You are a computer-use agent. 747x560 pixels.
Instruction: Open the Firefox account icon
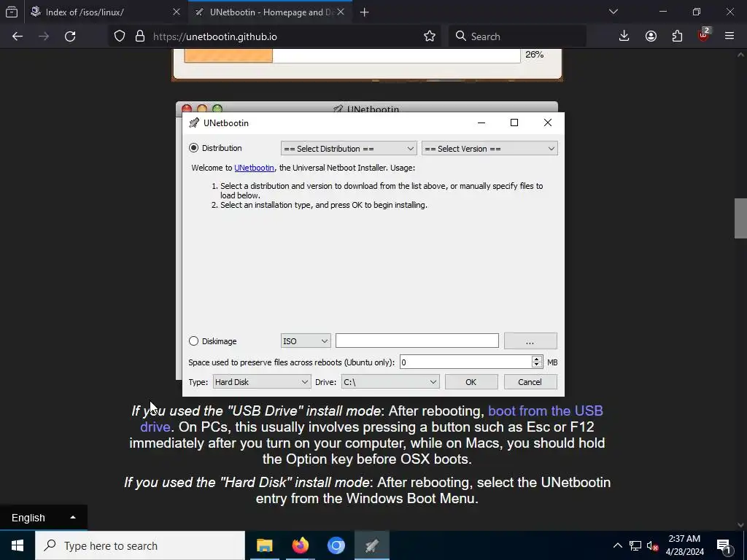coord(651,36)
